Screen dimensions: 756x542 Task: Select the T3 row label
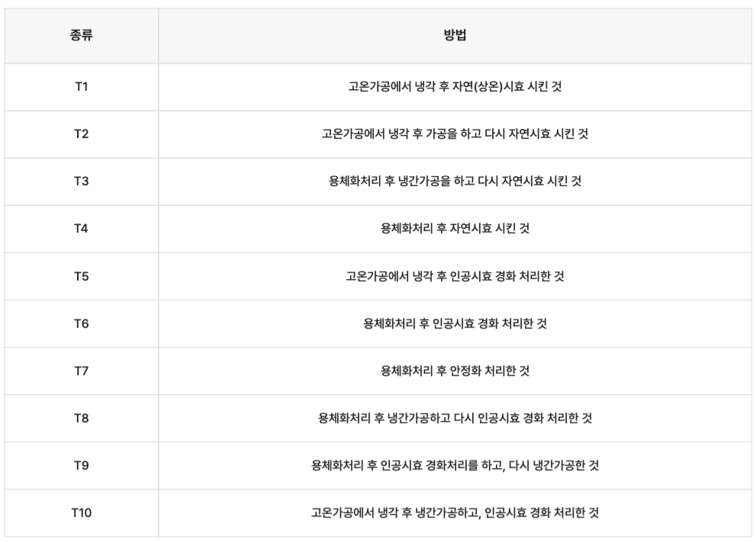[81, 181]
